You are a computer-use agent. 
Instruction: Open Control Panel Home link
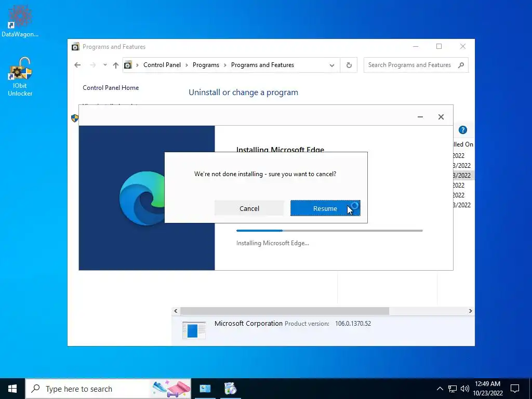pos(111,87)
